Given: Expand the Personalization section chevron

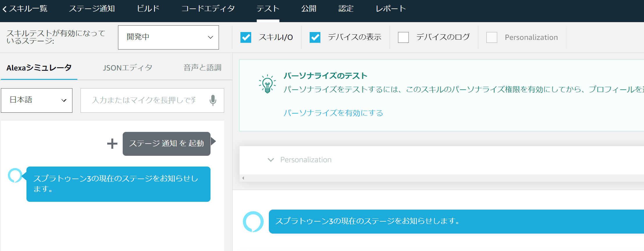Looking at the screenshot, I should coord(271,160).
